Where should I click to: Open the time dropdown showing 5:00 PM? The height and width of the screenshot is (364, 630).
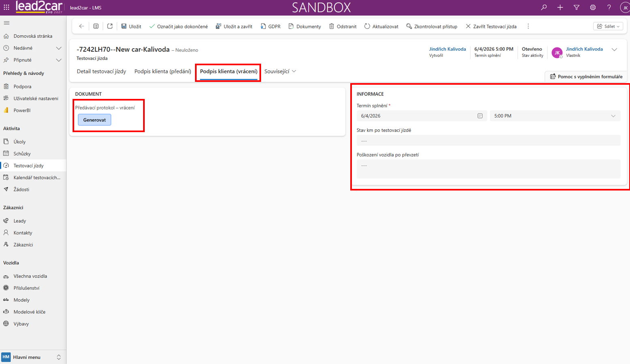pos(555,116)
